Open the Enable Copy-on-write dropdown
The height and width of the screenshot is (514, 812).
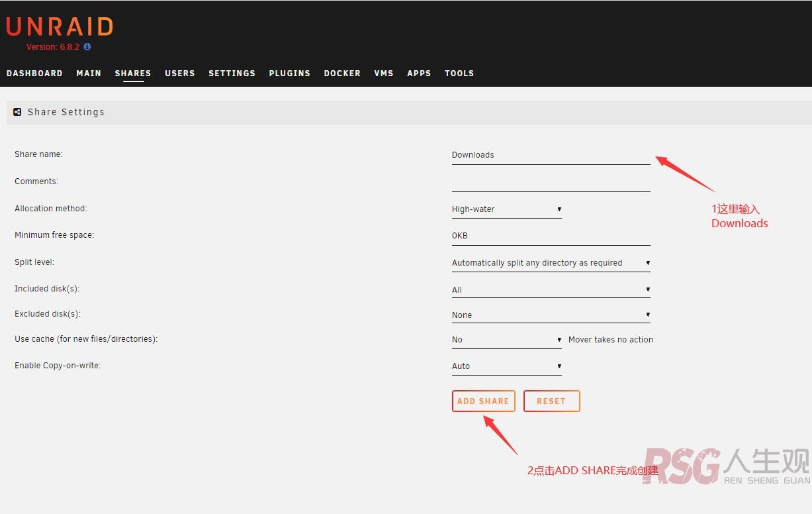point(507,366)
